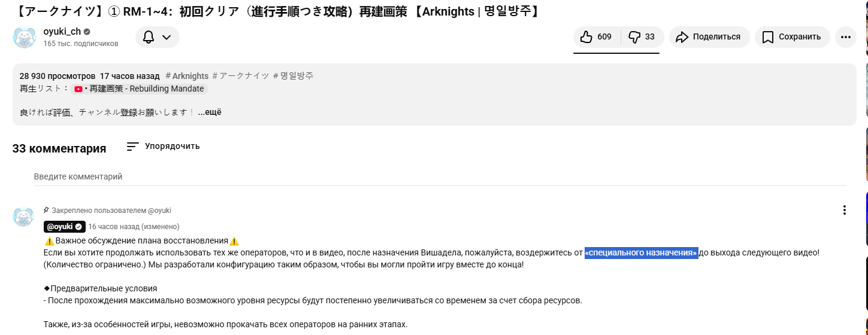
Task: Click the 165 тыс. подписчиков subscriber count
Action: [x=81, y=44]
